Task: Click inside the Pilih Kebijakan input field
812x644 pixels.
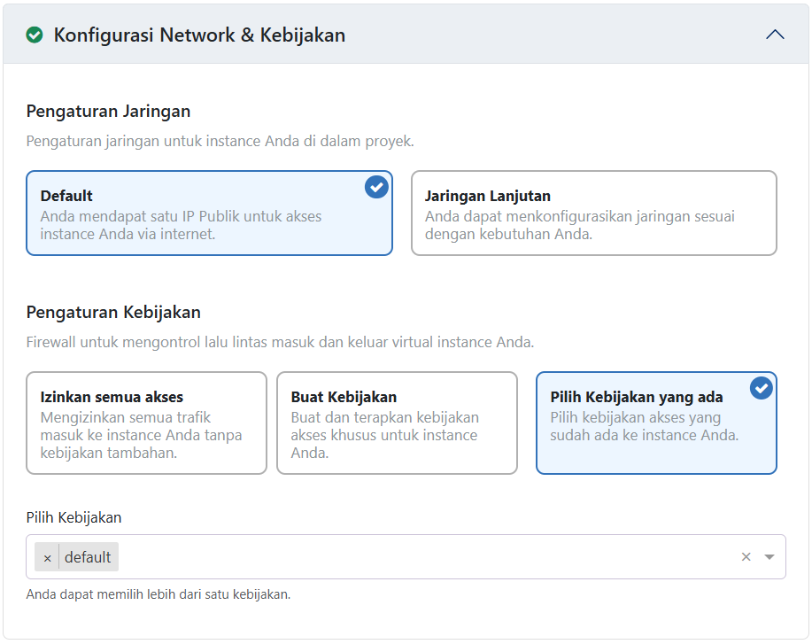Action: [398, 557]
